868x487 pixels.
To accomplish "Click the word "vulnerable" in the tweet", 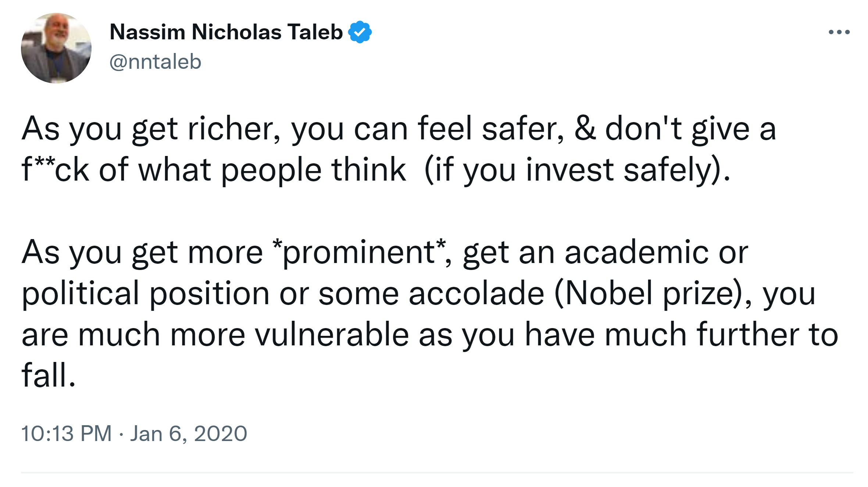I will pyautogui.click(x=332, y=335).
